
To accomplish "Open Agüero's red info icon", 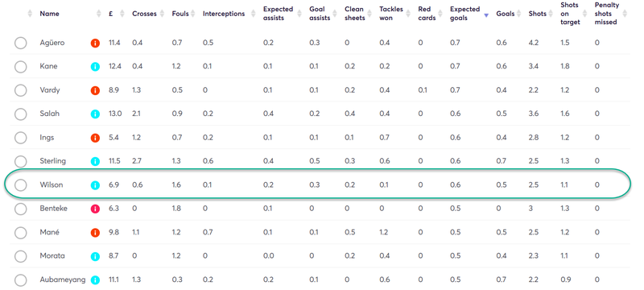I will click(x=95, y=43).
